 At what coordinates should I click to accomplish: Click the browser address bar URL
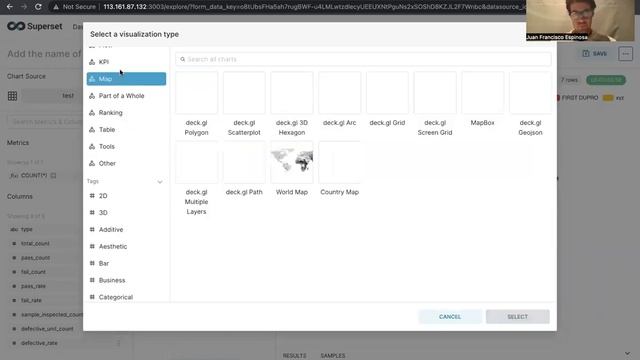point(314,7)
